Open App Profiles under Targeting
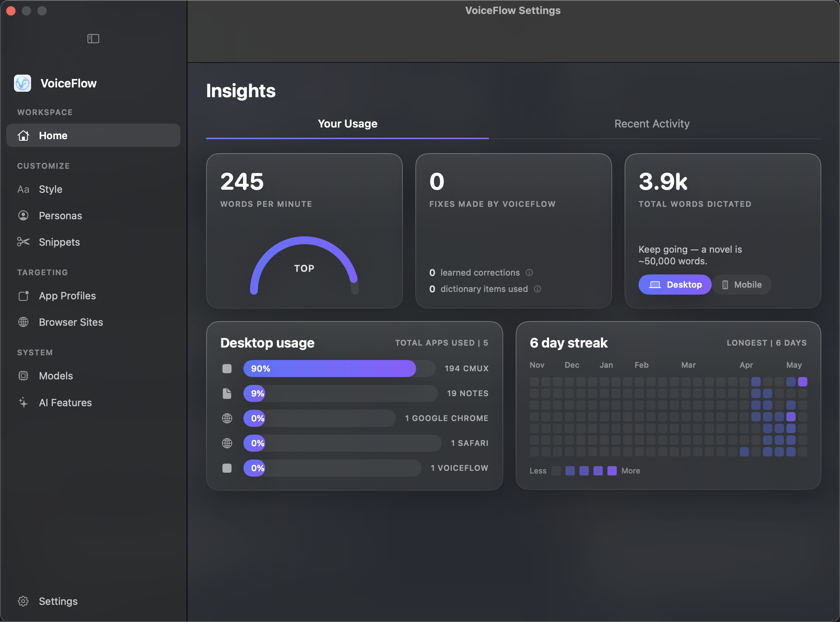Image resolution: width=840 pixels, height=622 pixels. click(93, 296)
